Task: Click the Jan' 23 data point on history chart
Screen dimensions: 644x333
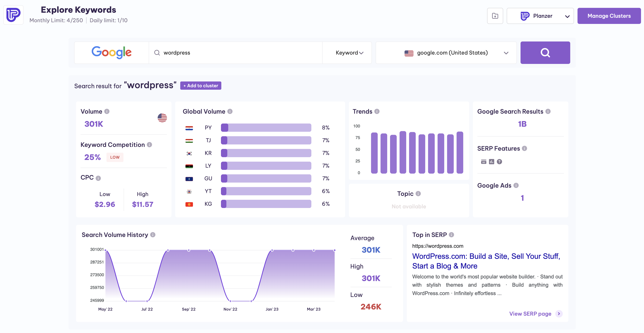Action: (272, 250)
